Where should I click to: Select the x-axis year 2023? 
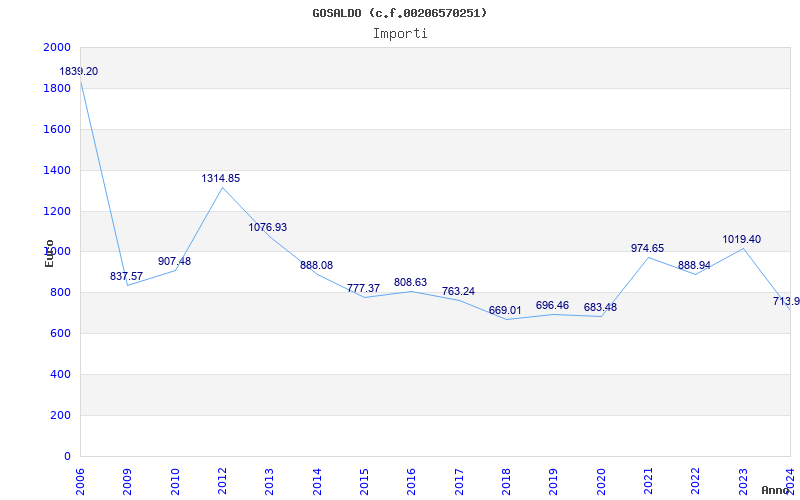point(743,482)
